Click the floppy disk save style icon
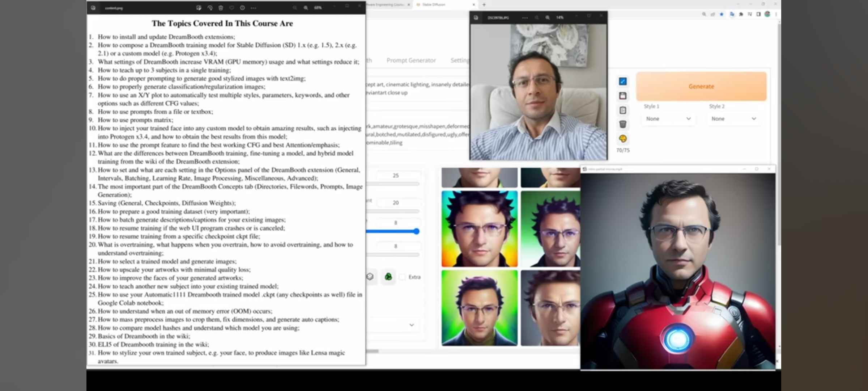Viewport: 868px width, 391px height. [622, 96]
